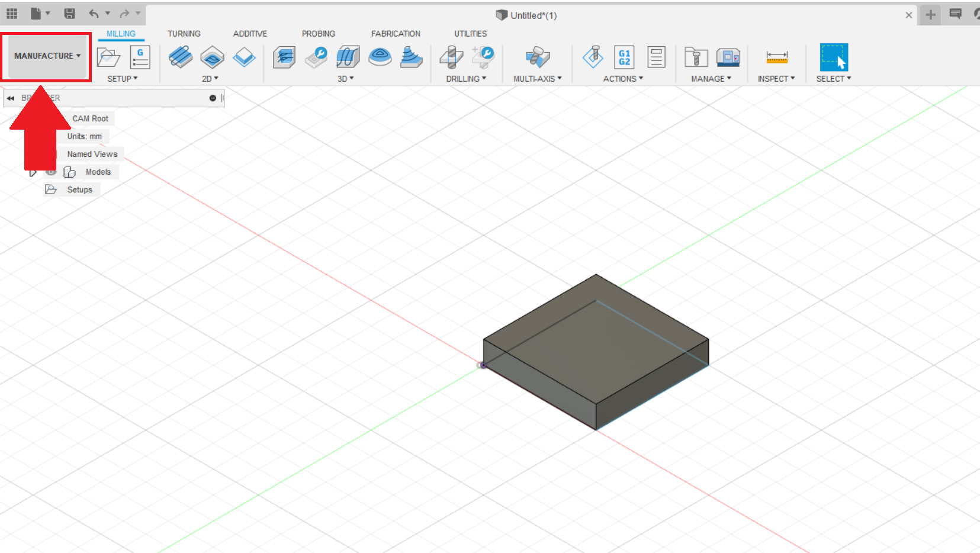
Task: Select the CAM Root node
Action: [x=91, y=118]
